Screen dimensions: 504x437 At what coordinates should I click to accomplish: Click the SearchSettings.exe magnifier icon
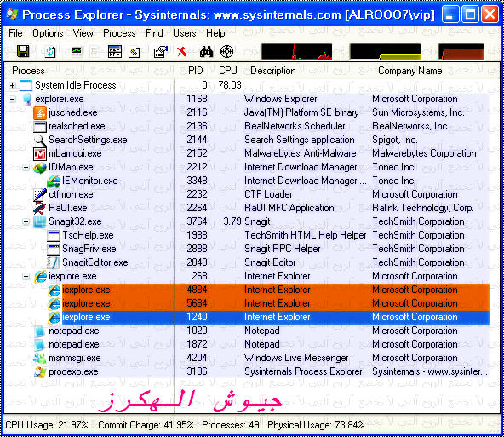40,140
